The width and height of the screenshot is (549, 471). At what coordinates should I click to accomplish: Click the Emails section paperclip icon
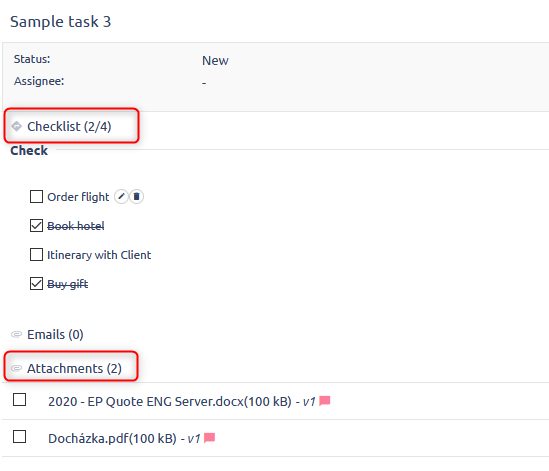coord(16,334)
